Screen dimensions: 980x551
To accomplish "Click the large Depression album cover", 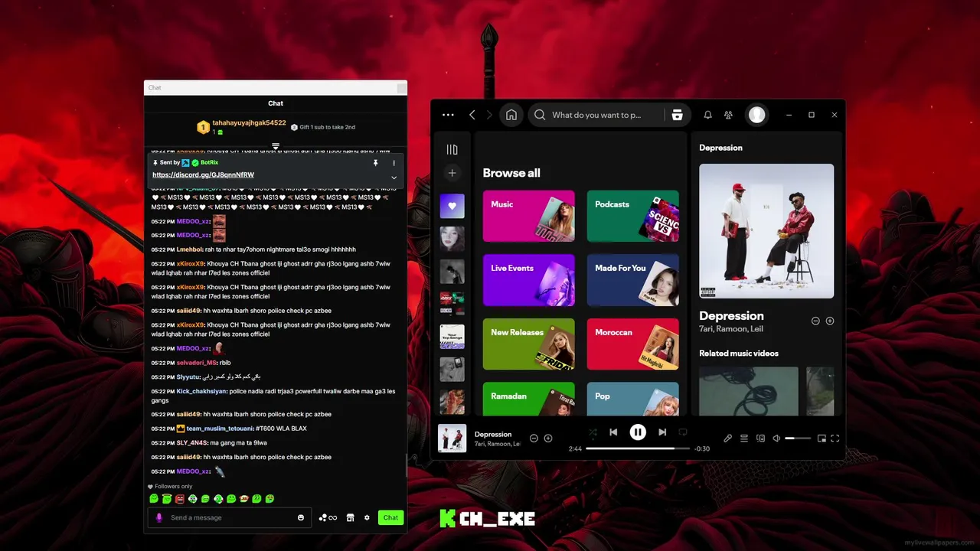I will click(766, 231).
